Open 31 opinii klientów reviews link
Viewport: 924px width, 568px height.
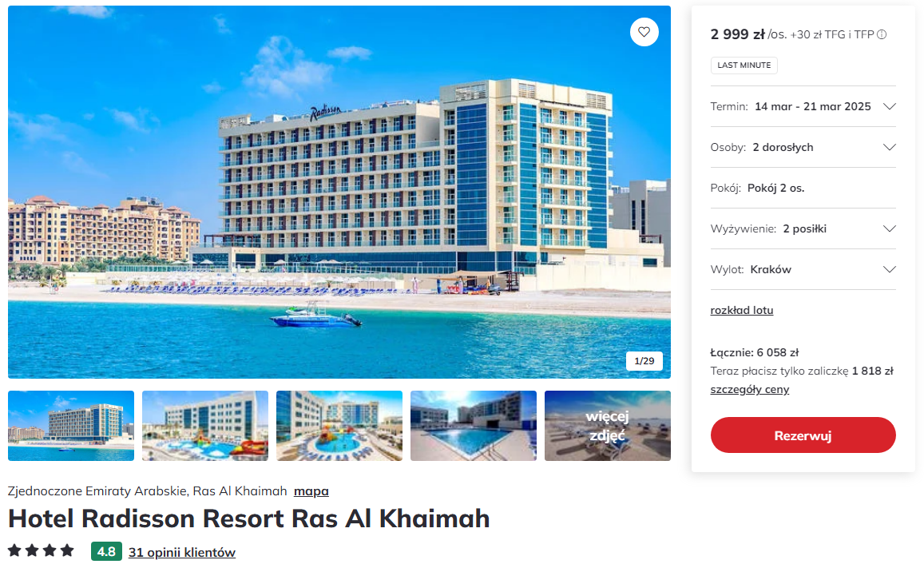coord(181,552)
